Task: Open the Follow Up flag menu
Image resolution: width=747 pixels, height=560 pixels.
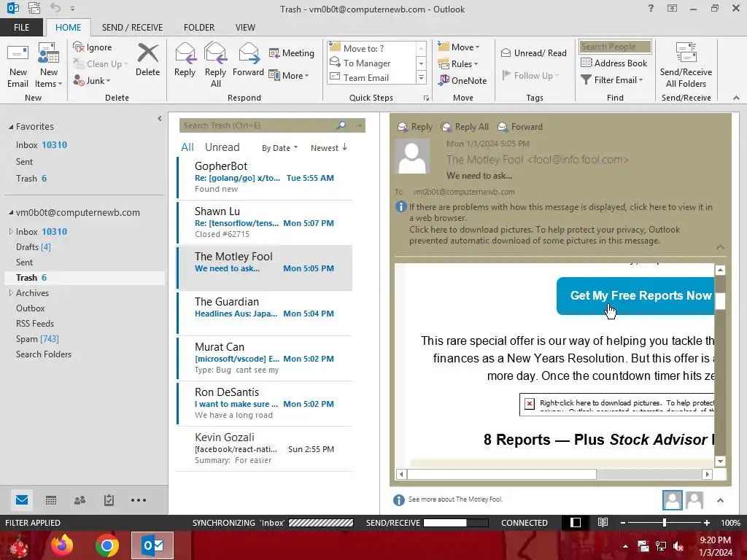Action: tap(530, 75)
